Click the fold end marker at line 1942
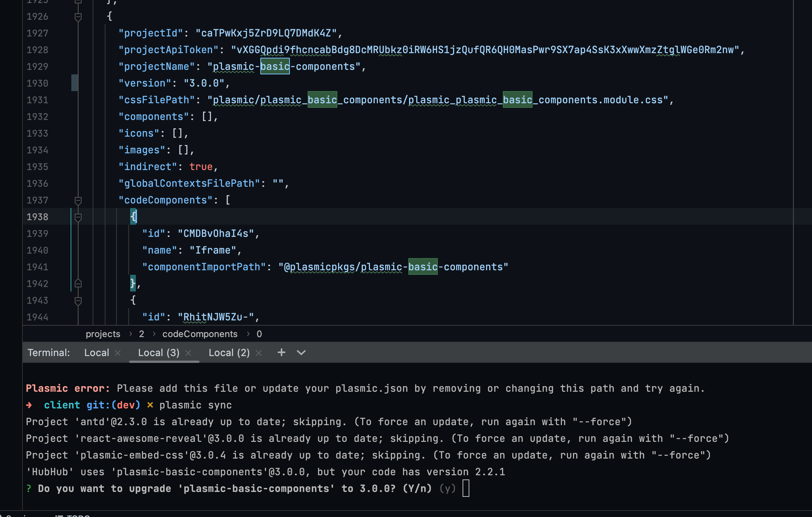 [x=78, y=284]
